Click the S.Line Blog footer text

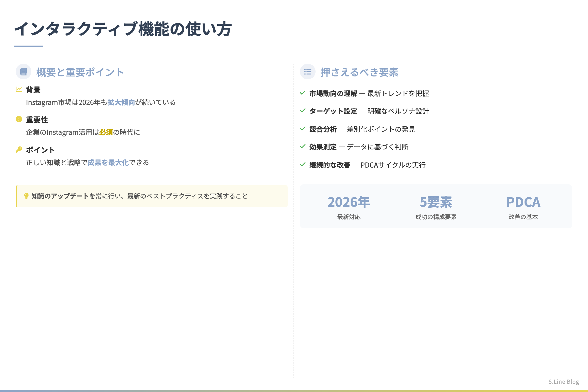point(564,382)
